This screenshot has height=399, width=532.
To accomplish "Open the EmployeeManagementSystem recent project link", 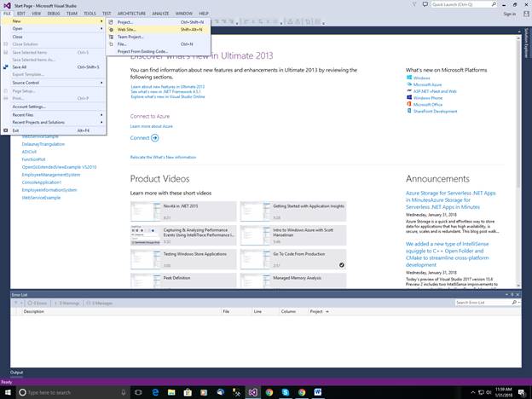I will pos(51,175).
